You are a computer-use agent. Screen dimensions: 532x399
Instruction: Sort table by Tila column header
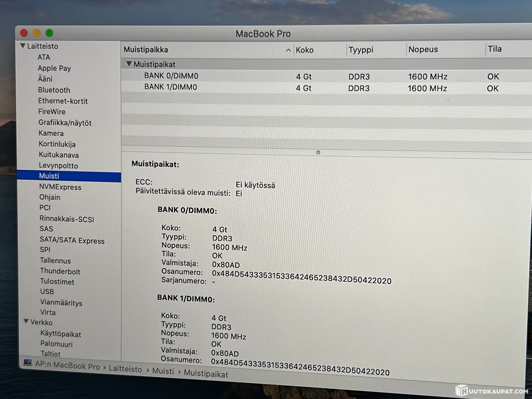495,49
